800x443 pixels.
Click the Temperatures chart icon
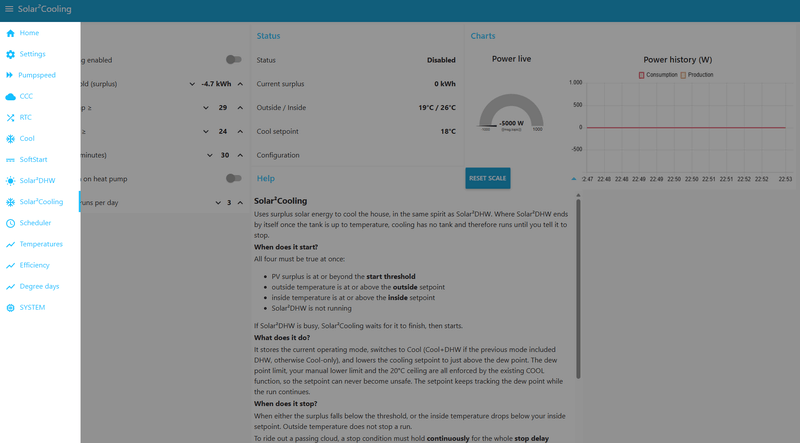(x=10, y=244)
